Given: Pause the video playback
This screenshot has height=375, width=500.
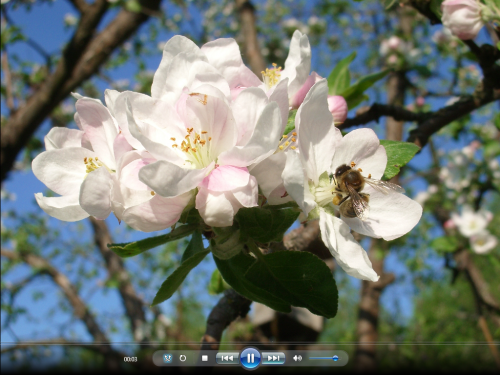Looking at the screenshot, I should click(250, 358).
